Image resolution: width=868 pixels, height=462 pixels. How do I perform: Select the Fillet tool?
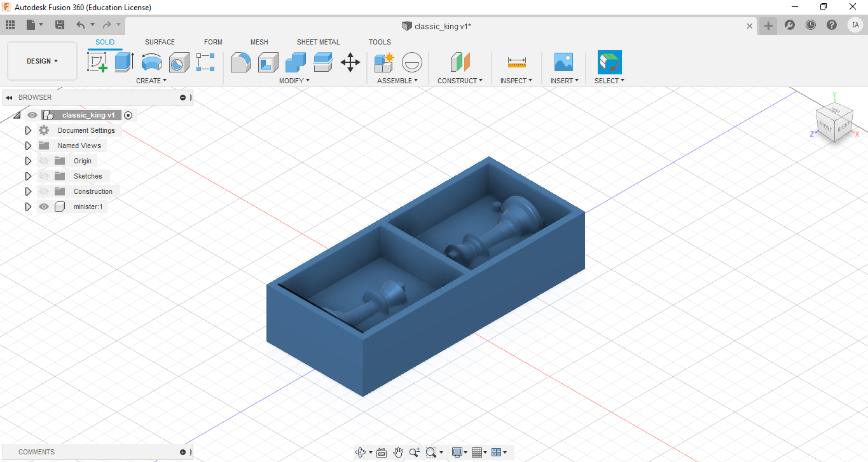tap(240, 62)
